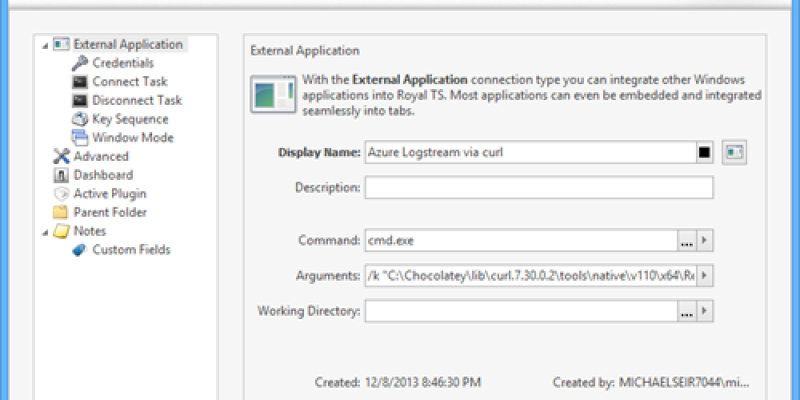This screenshot has width=800, height=400.
Task: Select the Disconnect Task terminal icon
Action: coord(79,100)
